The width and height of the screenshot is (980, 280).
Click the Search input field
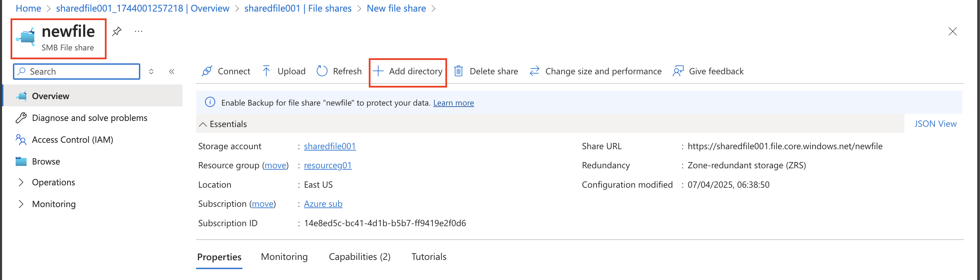pos(77,72)
